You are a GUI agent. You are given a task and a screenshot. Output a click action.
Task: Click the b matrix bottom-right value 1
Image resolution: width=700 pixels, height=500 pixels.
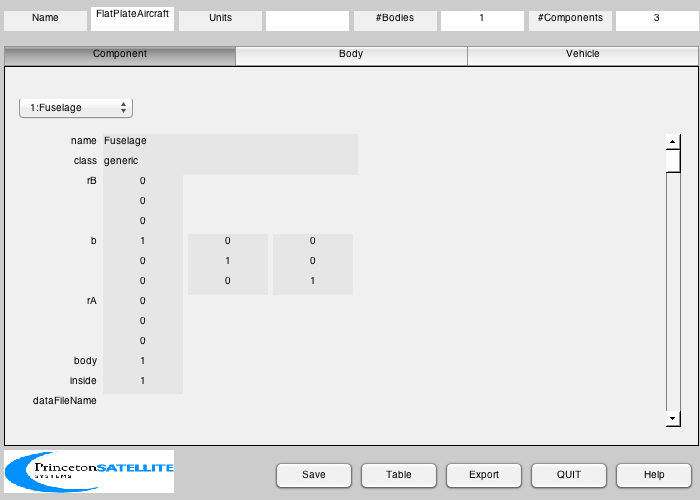(x=312, y=281)
